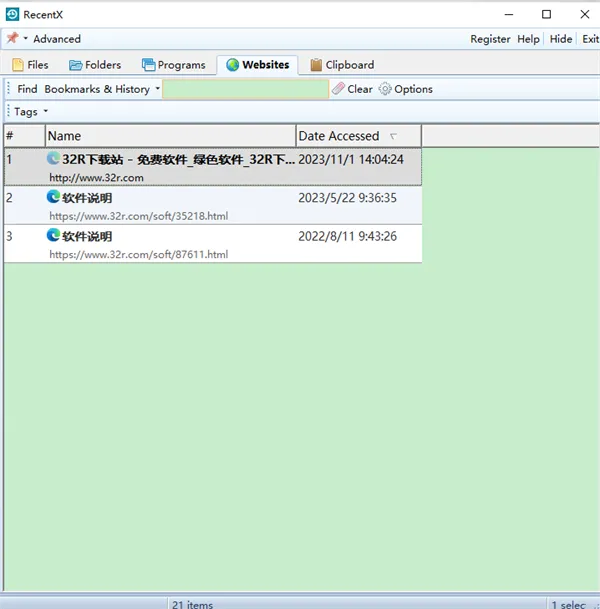Switch to the Files tab
The image size is (600, 609).
tap(30, 65)
